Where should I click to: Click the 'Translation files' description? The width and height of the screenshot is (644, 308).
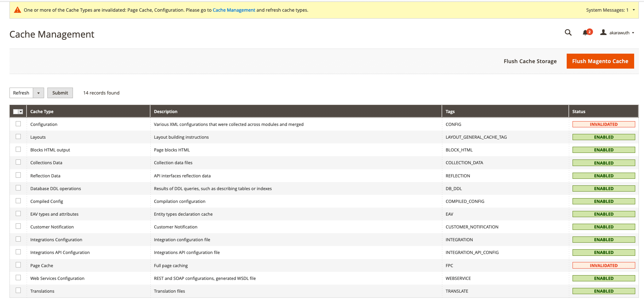pos(169,291)
